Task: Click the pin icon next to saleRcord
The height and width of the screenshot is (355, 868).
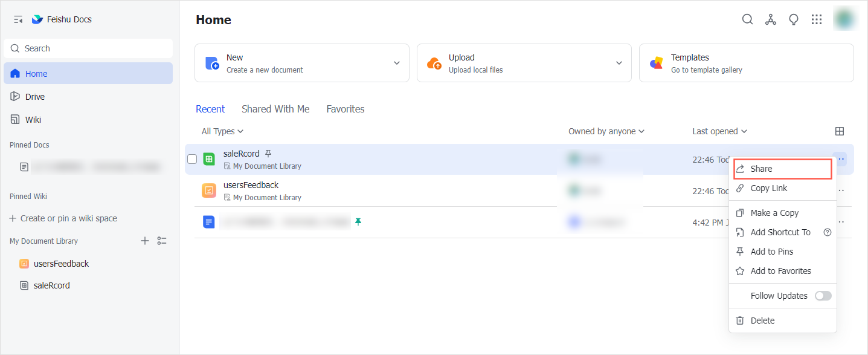Action: pyautogui.click(x=268, y=154)
